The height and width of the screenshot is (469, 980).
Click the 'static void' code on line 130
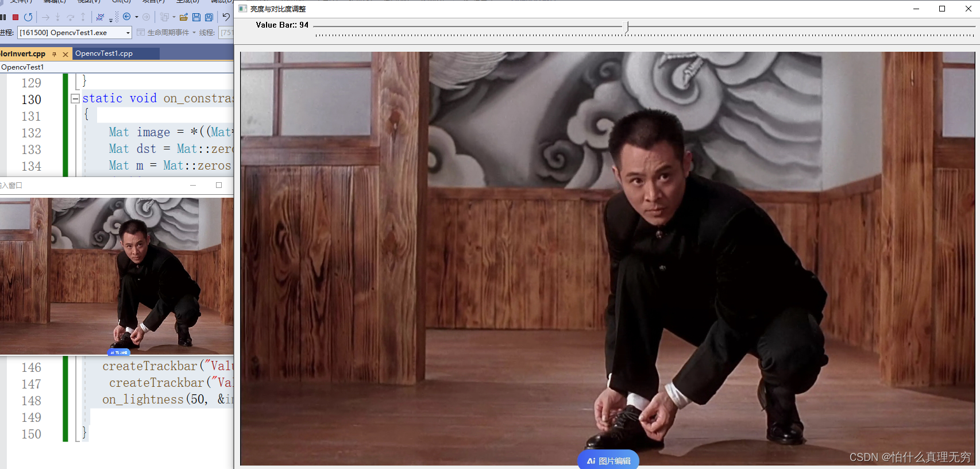coord(119,98)
